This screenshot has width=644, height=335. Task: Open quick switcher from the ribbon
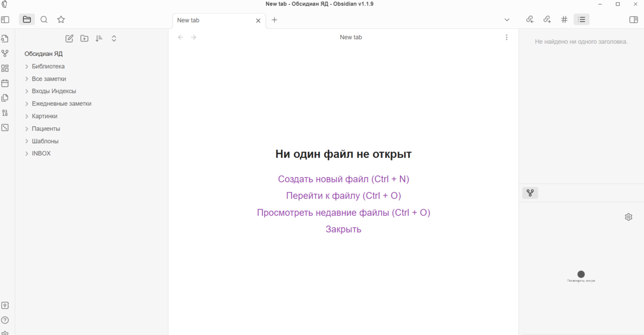click(5, 39)
